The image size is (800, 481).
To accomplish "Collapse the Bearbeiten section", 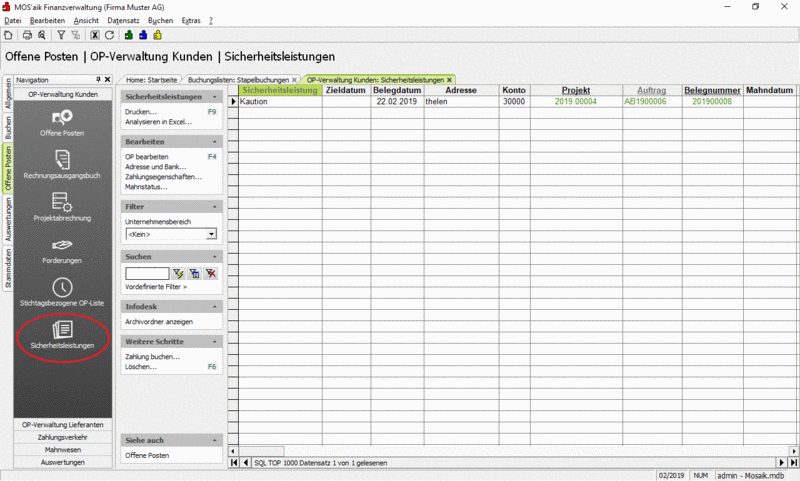I will pyautogui.click(x=214, y=142).
